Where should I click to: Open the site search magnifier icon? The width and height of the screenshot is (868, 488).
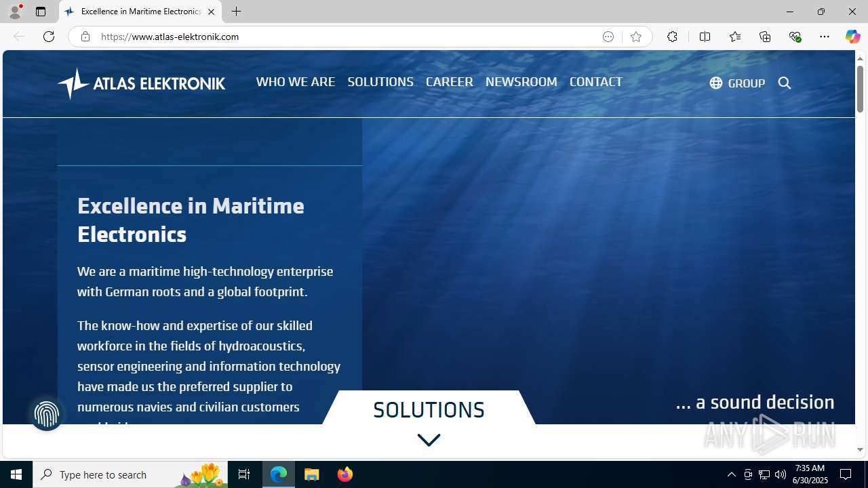point(785,83)
